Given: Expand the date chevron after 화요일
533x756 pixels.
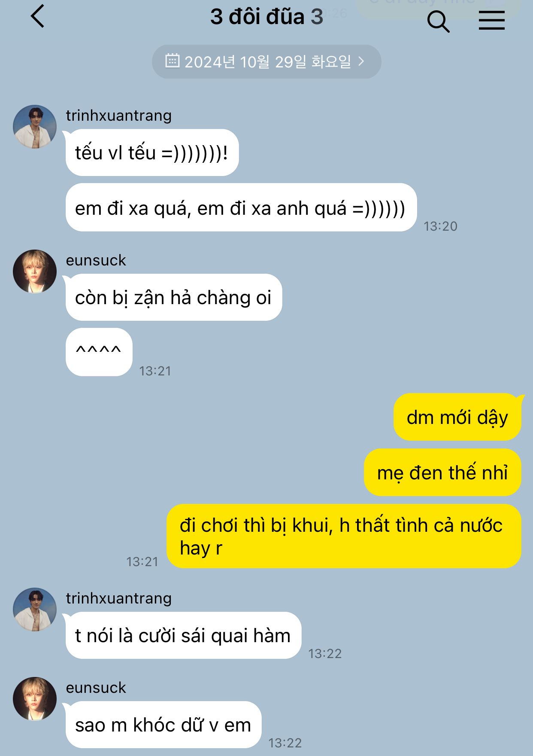Looking at the screenshot, I should coord(361,61).
